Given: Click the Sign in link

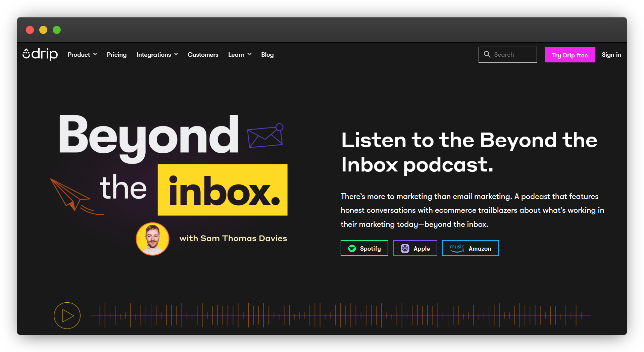Looking at the screenshot, I should (611, 55).
